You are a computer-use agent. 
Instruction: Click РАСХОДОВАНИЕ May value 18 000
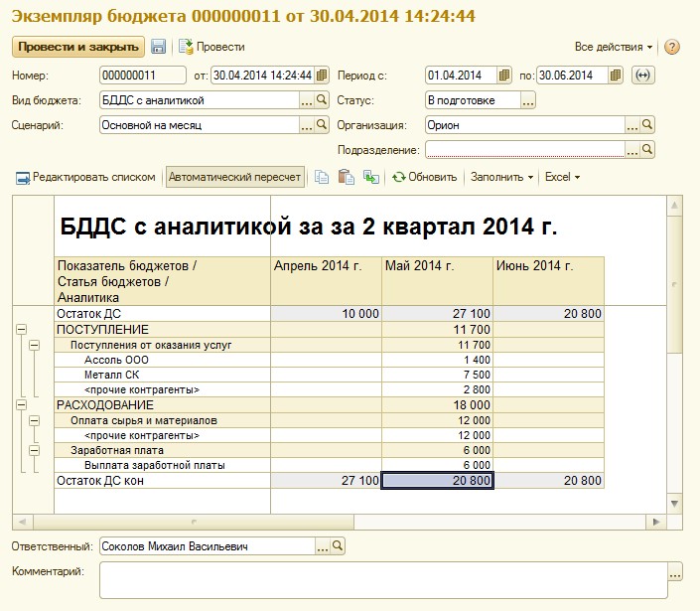438,405
